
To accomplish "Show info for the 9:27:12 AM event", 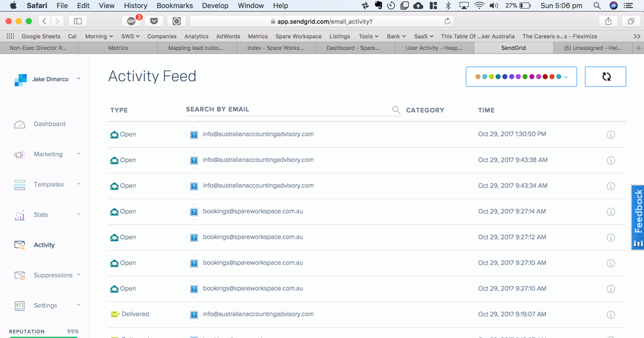I will coord(610,238).
